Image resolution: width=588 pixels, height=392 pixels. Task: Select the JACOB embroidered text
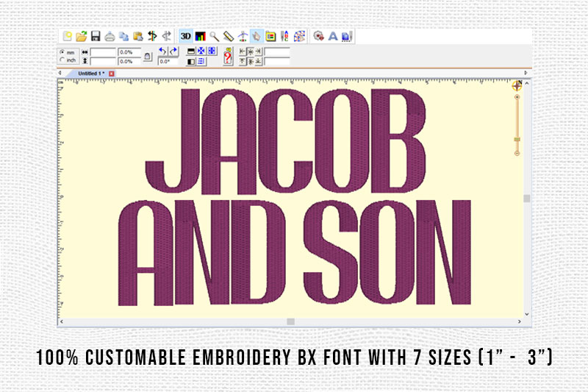click(x=285, y=141)
